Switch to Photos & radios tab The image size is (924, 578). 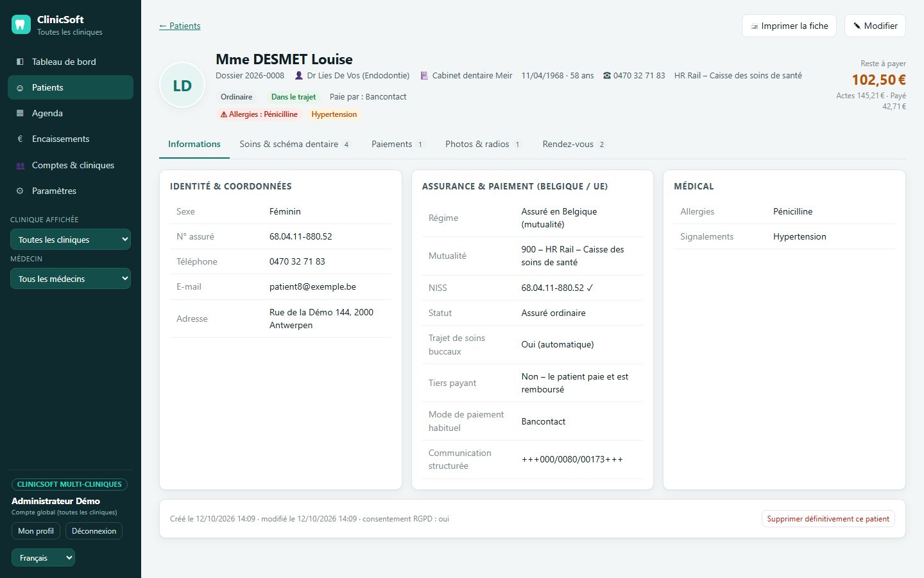tap(483, 144)
